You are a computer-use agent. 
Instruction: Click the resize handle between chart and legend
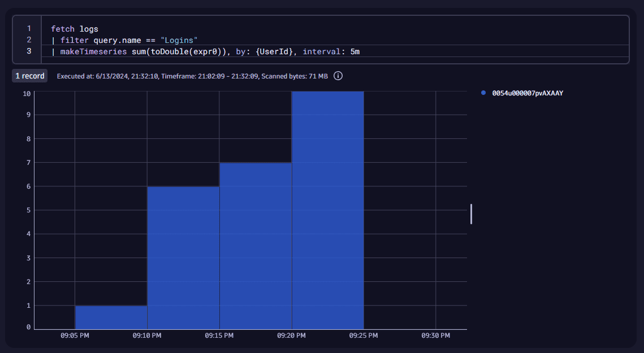coord(471,214)
